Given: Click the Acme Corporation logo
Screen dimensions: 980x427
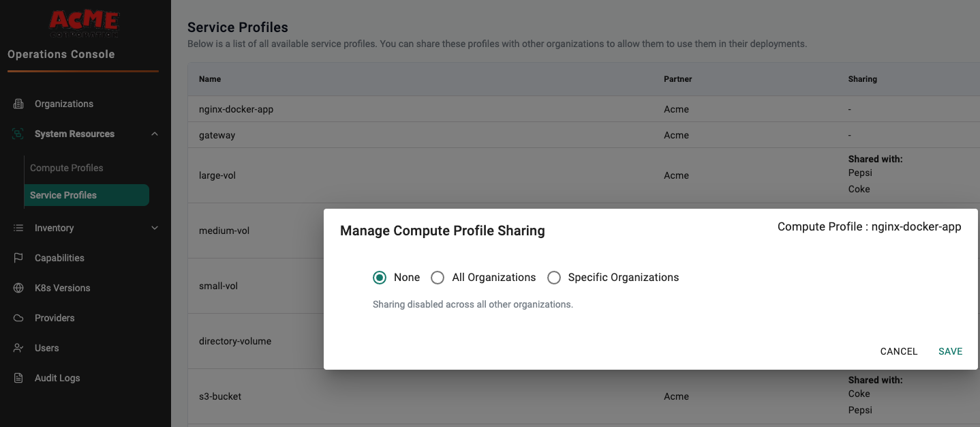Looking at the screenshot, I should 84,24.
